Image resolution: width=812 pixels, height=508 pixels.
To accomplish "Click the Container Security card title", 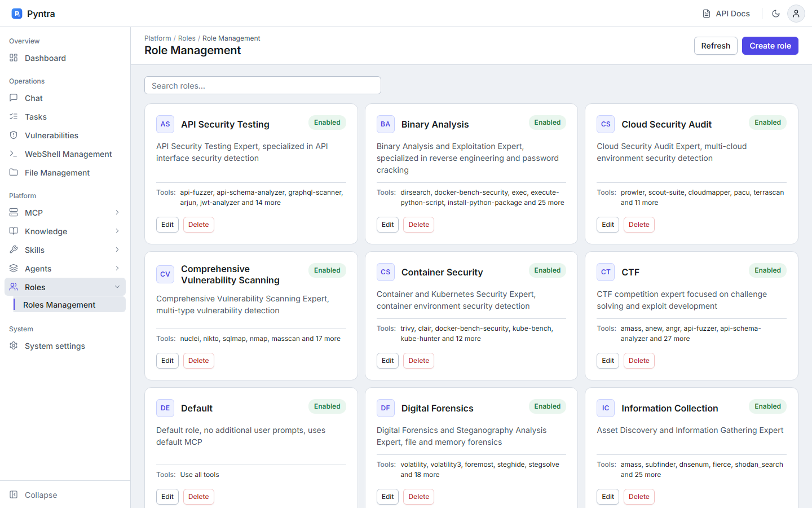I will [x=442, y=272].
